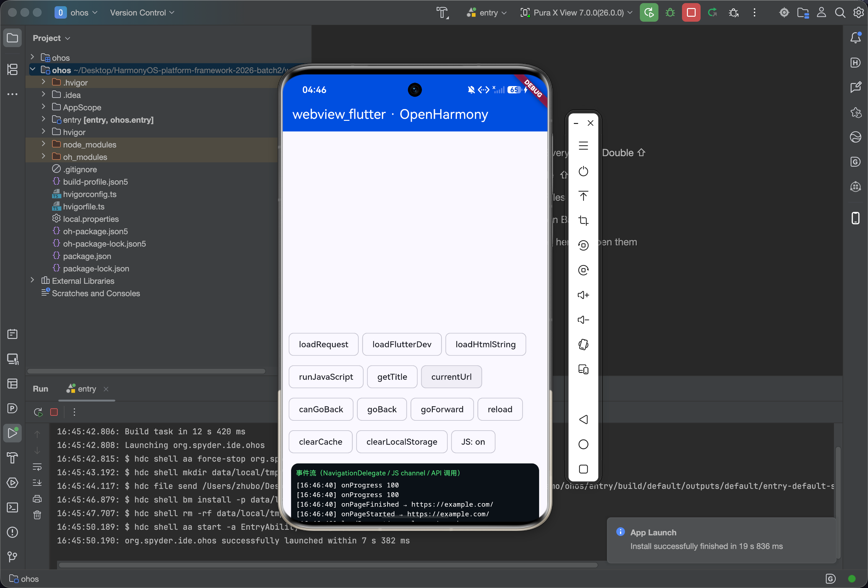The width and height of the screenshot is (868, 588).
Task: Rotate the emulator device
Action: coord(583,344)
